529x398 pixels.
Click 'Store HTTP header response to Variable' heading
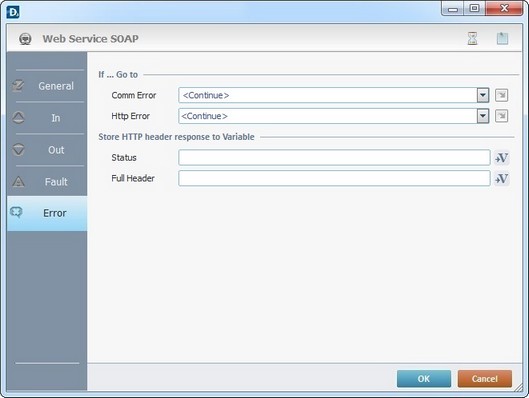pos(176,137)
